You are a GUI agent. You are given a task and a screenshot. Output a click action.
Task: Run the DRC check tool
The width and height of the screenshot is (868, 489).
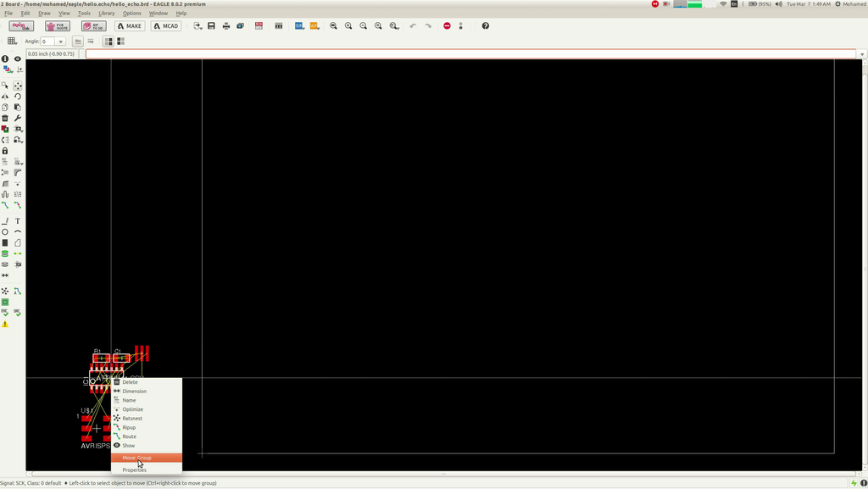pyautogui.click(x=18, y=313)
